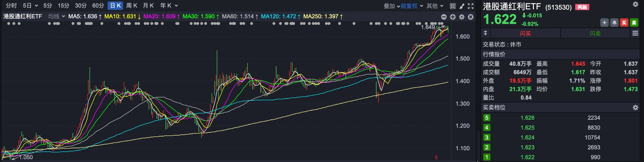Image resolution: width=644 pixels, height=162 pixels.
Task: Switch to the 分时 intraday tab
Action: [x=11, y=6]
